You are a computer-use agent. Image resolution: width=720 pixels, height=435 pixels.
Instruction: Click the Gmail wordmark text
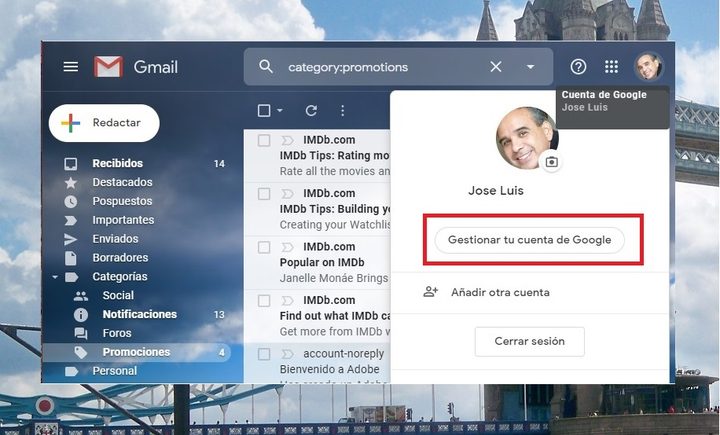[x=156, y=68]
